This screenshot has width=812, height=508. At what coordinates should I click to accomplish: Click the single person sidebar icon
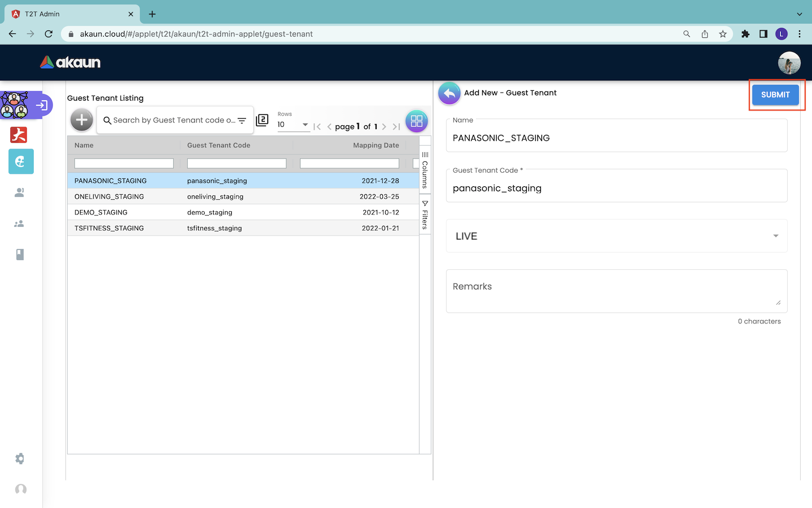pyautogui.click(x=20, y=192)
